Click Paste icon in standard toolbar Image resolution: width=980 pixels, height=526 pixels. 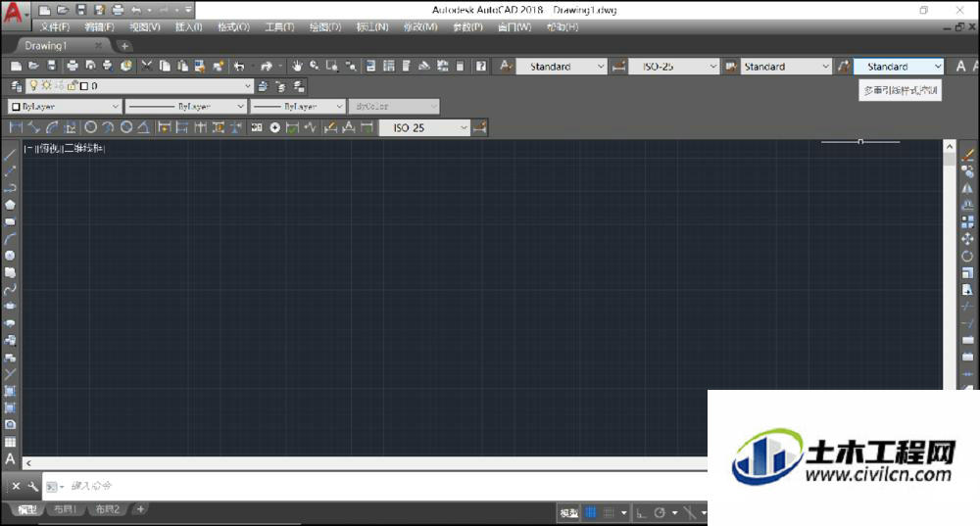click(182, 66)
